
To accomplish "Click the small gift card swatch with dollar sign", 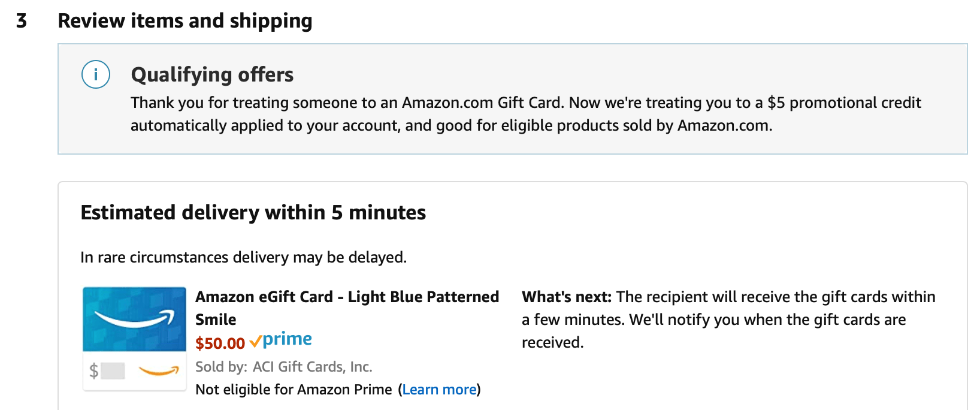I will point(134,370).
